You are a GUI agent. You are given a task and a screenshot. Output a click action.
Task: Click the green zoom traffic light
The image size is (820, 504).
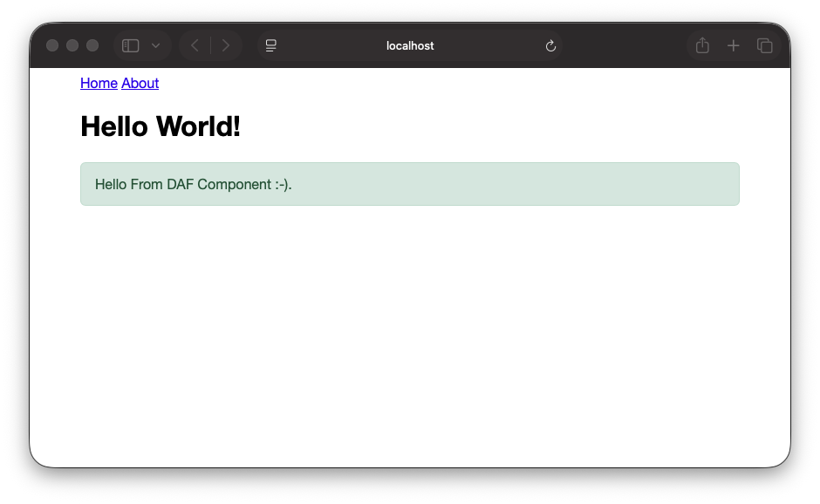tap(92, 45)
